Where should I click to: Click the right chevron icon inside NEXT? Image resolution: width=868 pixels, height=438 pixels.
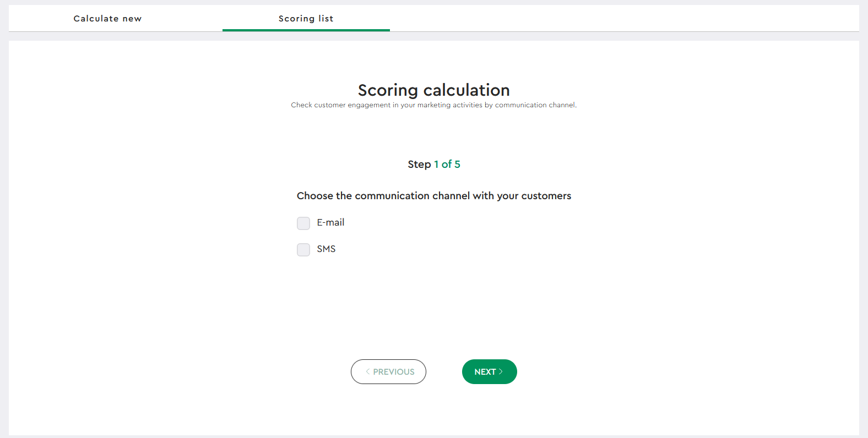tap(501, 372)
